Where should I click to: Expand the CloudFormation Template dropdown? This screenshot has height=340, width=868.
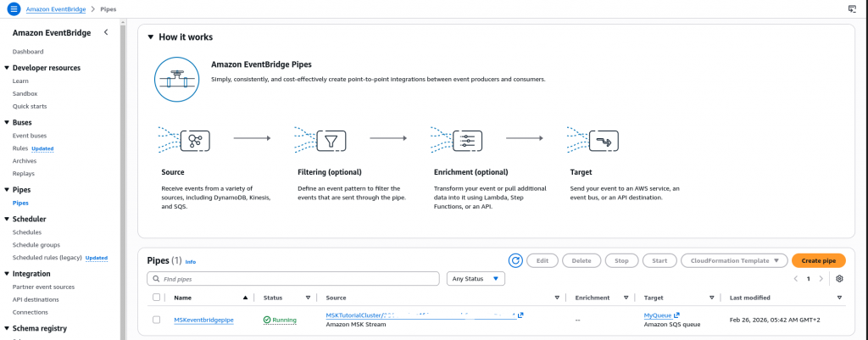pyautogui.click(x=734, y=261)
